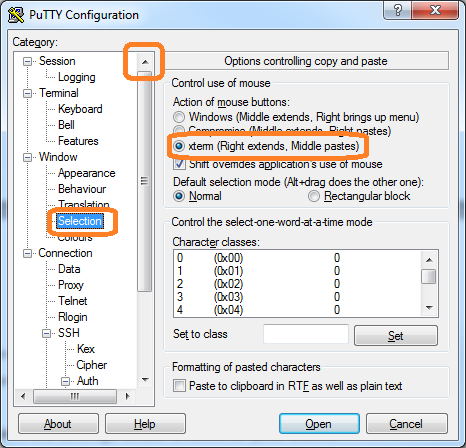Select character class row 0 (0x00)

pyautogui.click(x=297, y=258)
